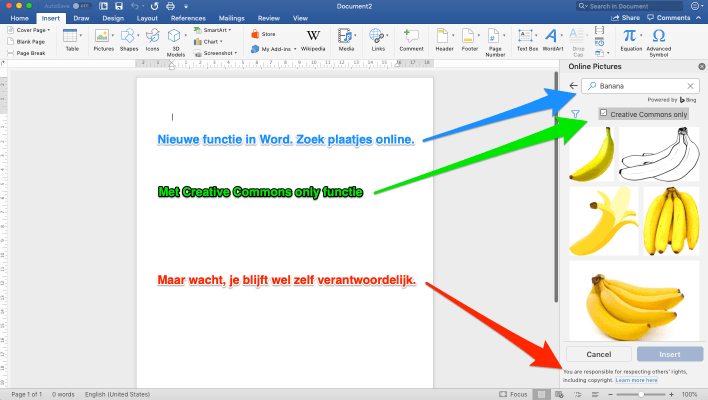Go back in Online Pictures pane
This screenshot has width=708, height=400.
(573, 86)
